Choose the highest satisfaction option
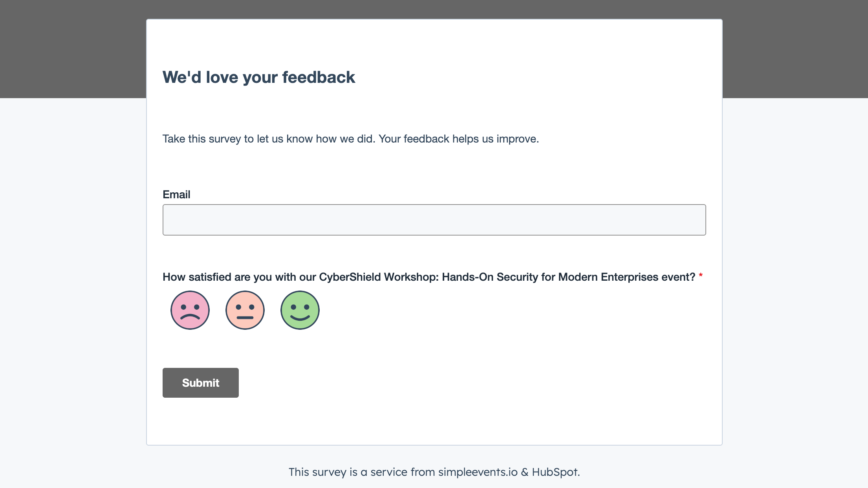 pyautogui.click(x=300, y=310)
